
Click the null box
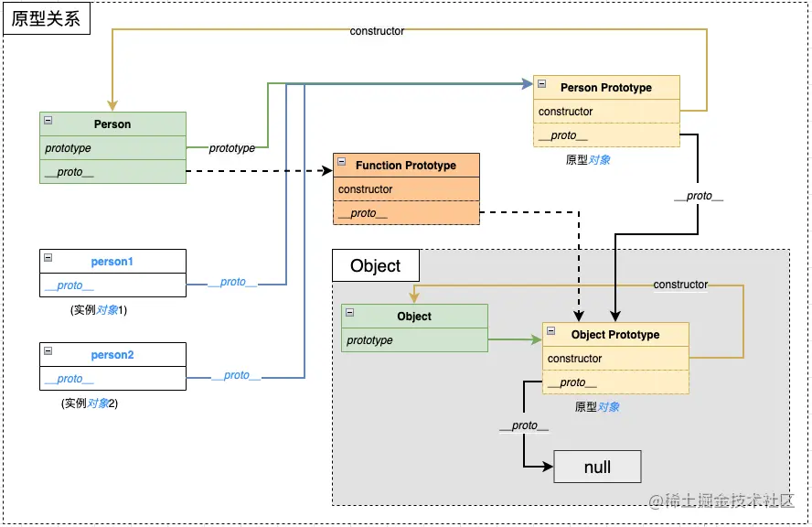(x=598, y=467)
